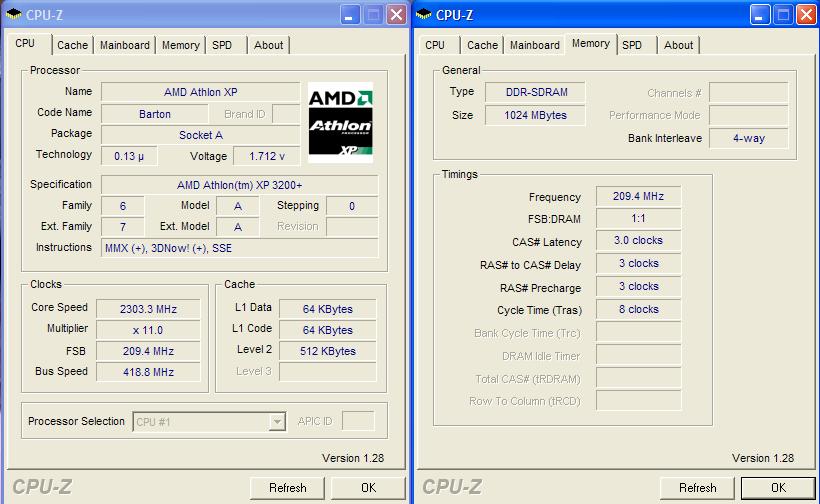820x504 pixels.
Task: Switch to Memory tab in left CPU-Z window
Action: (180, 45)
